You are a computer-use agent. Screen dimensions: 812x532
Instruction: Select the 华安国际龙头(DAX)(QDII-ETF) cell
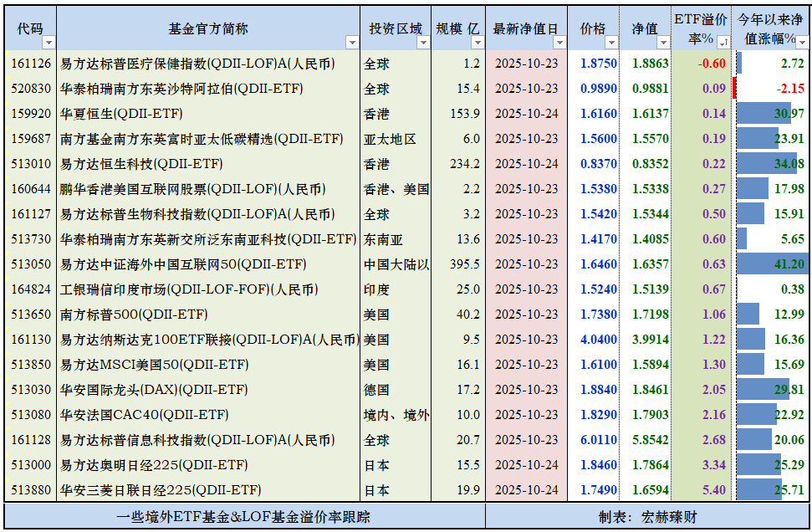[x=208, y=390]
